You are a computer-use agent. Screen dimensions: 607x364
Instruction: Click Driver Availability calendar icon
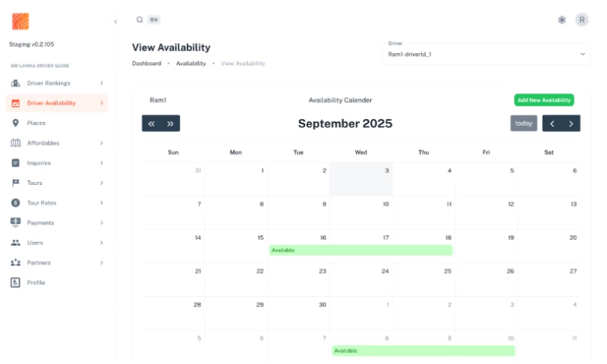(15, 103)
